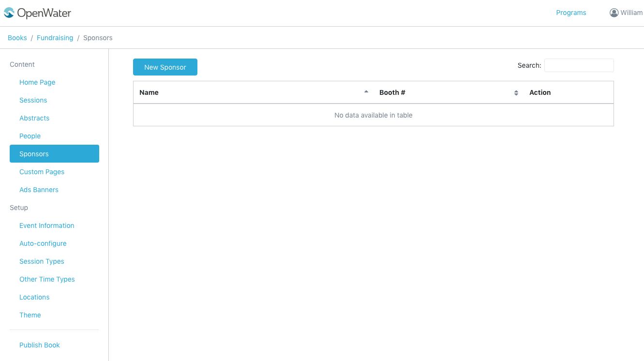This screenshot has height=361, width=644.
Task: Open Abstracts in sidebar
Action: click(x=34, y=118)
